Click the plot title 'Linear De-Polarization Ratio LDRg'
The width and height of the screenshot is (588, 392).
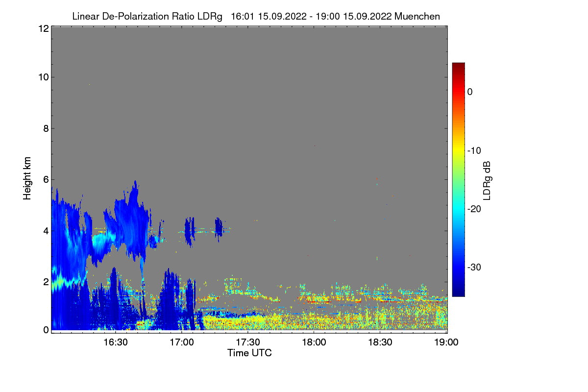pyautogui.click(x=147, y=16)
